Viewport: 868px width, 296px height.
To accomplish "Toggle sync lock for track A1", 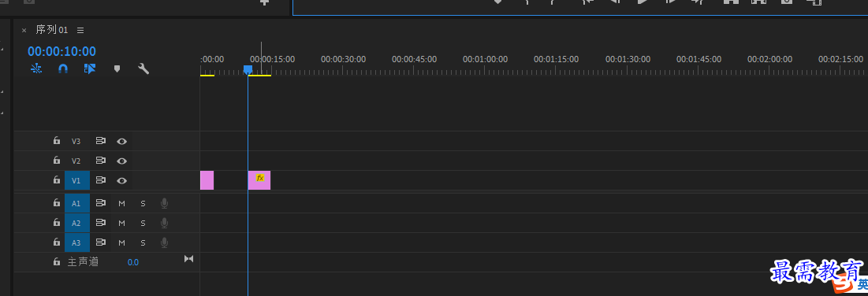I will (100, 203).
